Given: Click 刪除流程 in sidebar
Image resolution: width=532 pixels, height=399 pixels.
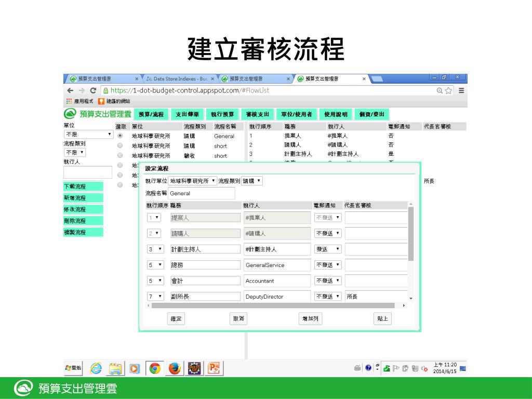Looking at the screenshot, I should tap(83, 221).
